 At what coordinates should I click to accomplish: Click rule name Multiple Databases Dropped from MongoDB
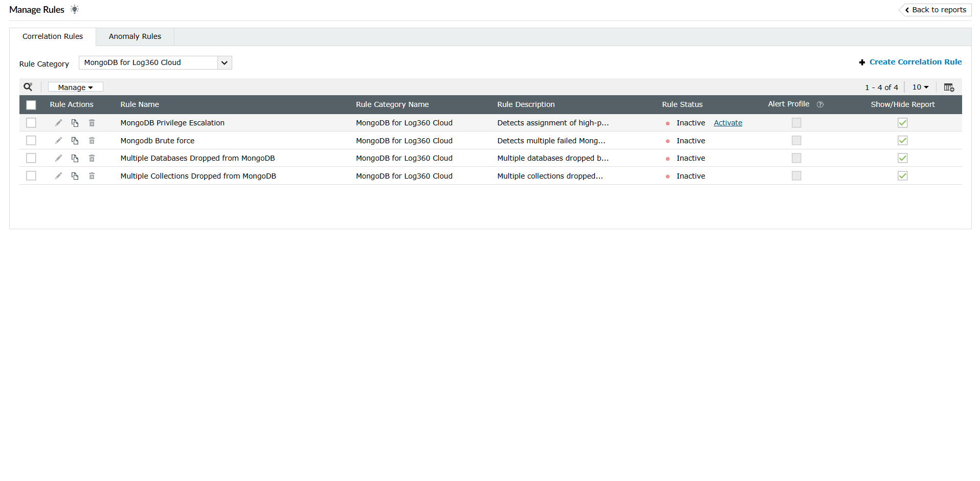pyautogui.click(x=197, y=158)
